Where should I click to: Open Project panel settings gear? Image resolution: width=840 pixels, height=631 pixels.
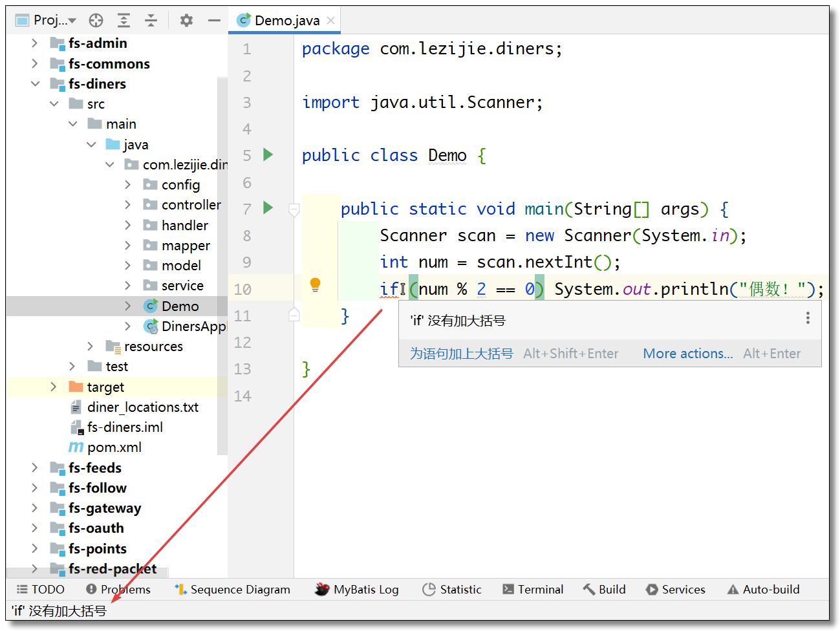point(186,21)
